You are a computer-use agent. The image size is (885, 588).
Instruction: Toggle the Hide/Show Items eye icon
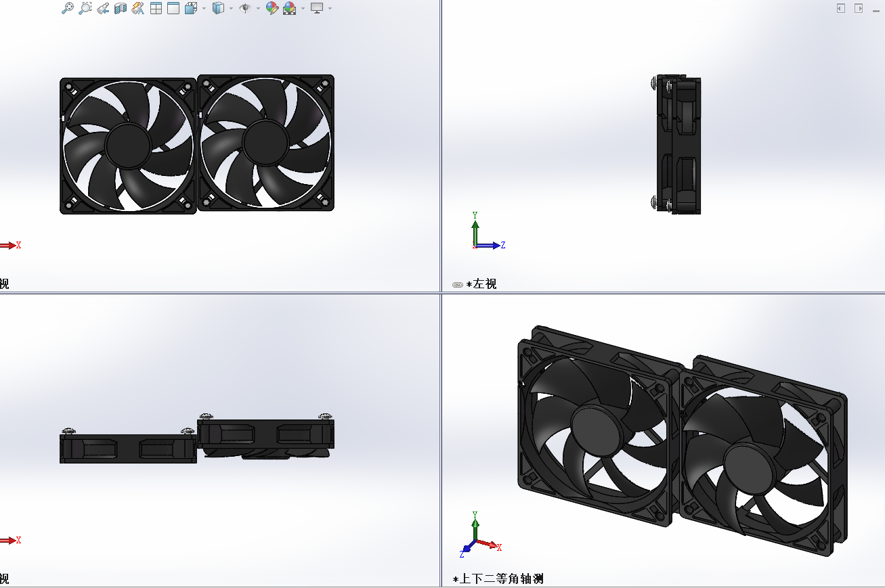coord(245,8)
